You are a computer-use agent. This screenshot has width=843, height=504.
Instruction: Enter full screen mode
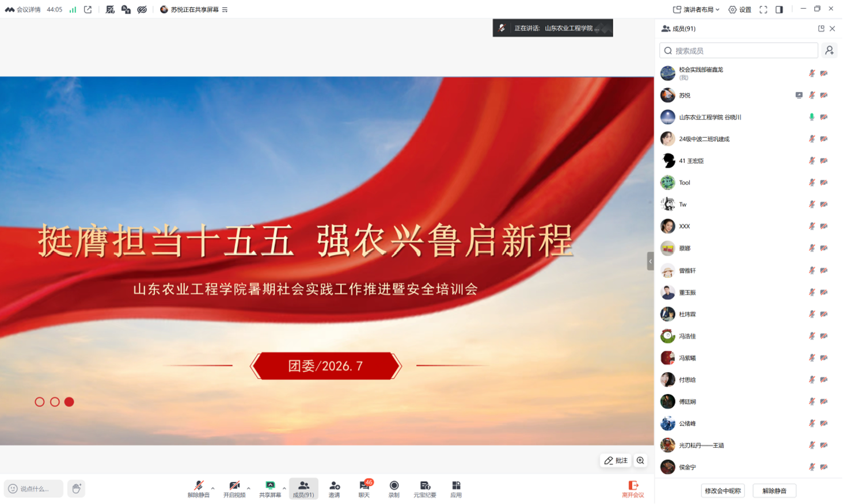763,10
